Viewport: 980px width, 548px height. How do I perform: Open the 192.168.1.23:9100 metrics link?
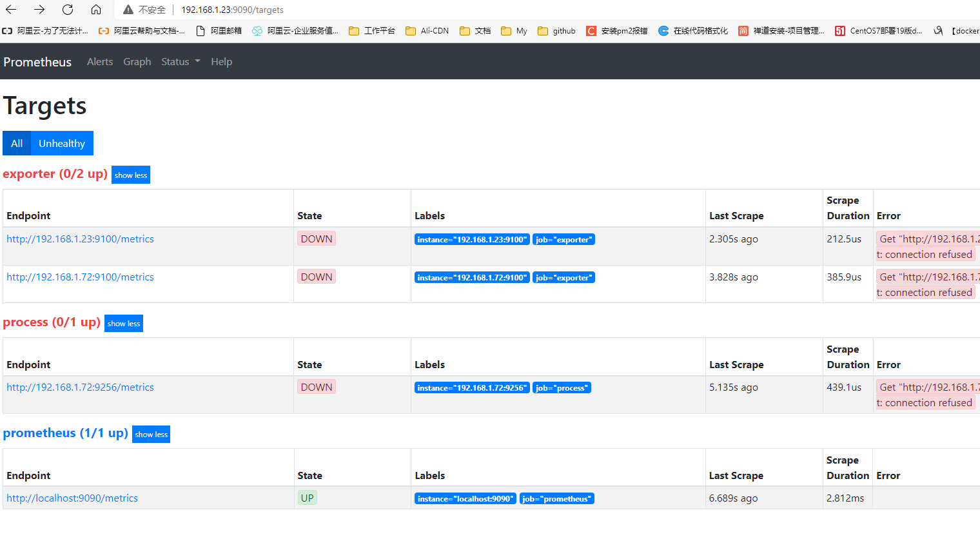[x=80, y=239]
